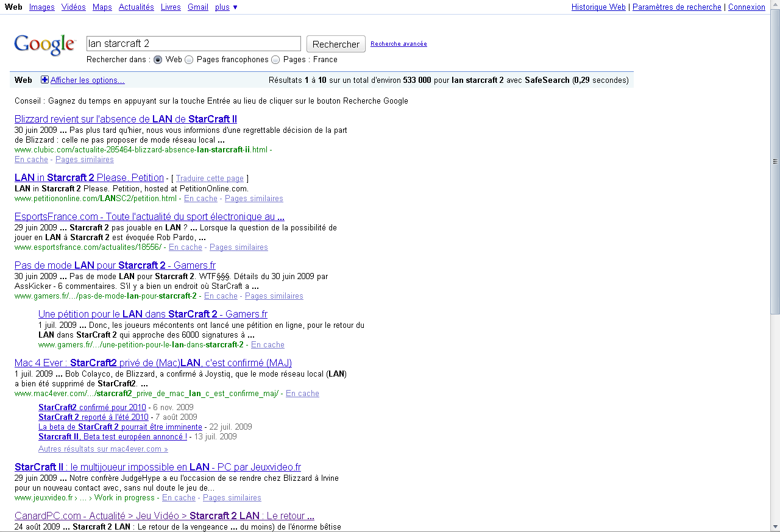Viewport: 780px width, 532px height.
Task: Open Pas de mode LAN pour Starcraft 2 result
Action: coord(115,266)
